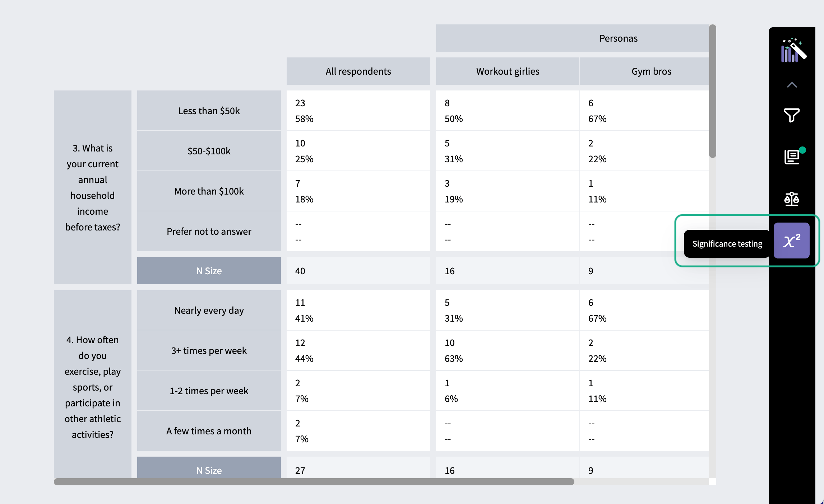Select the exercise frequency question label
Screen dimensions: 824x504
(x=93, y=387)
